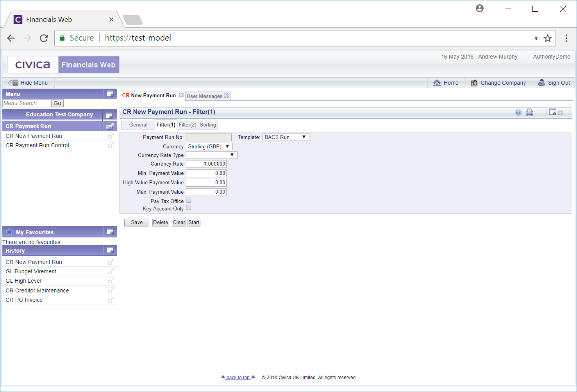
Task: Close the CR New Payment Run tab
Action: [x=181, y=95]
